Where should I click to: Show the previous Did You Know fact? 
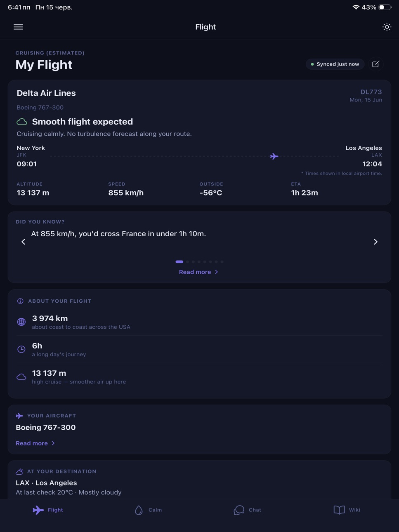coord(24,242)
